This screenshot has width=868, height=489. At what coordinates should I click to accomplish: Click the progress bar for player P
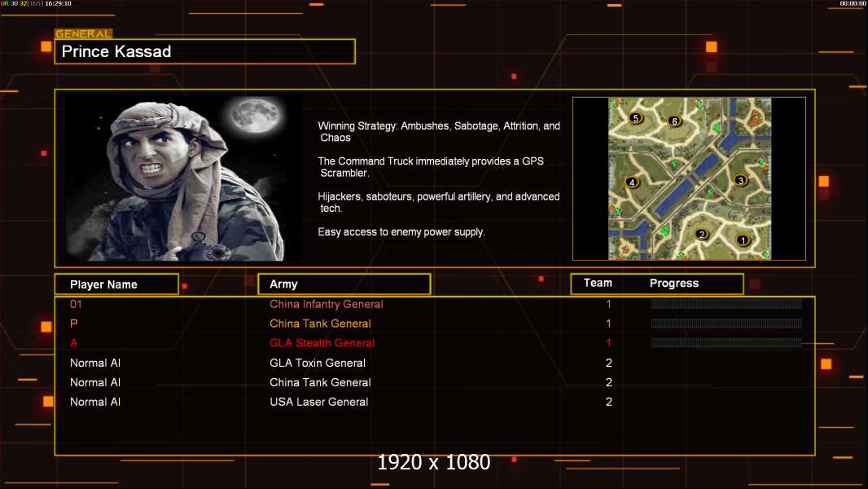coord(726,324)
